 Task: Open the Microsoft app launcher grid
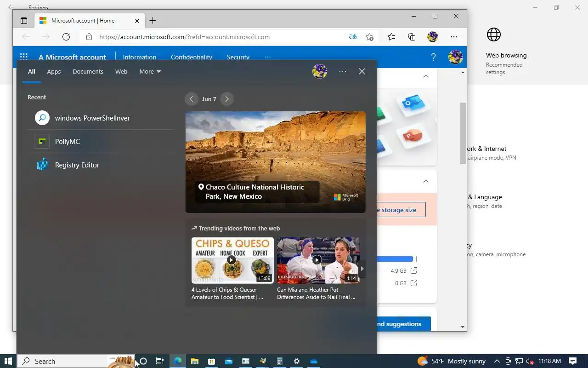[24, 57]
